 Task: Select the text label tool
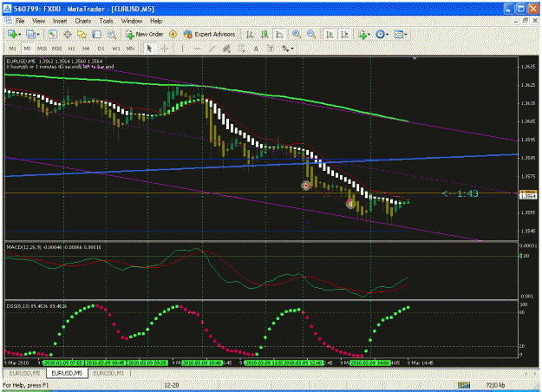(271, 49)
